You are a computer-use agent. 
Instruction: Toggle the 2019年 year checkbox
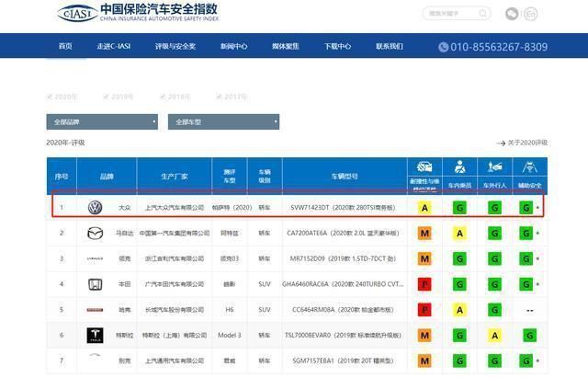tap(106, 97)
